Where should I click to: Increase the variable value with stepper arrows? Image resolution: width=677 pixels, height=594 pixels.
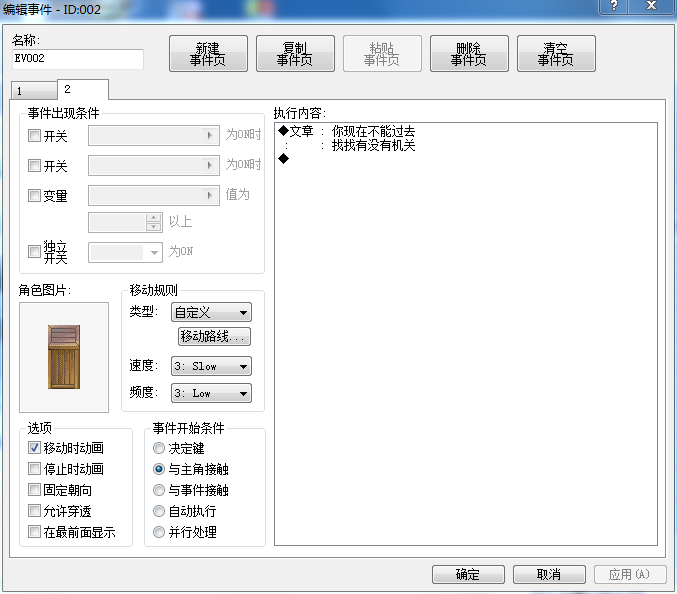tap(154, 218)
